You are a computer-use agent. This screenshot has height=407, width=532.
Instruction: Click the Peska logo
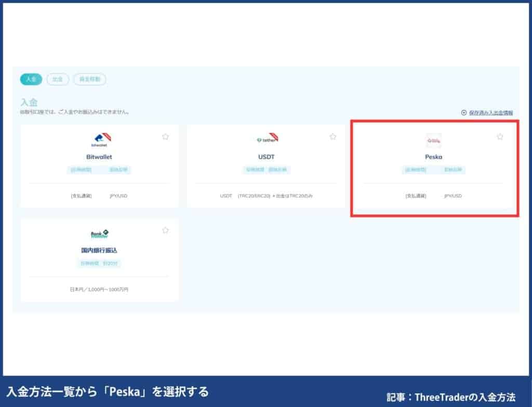pos(434,140)
